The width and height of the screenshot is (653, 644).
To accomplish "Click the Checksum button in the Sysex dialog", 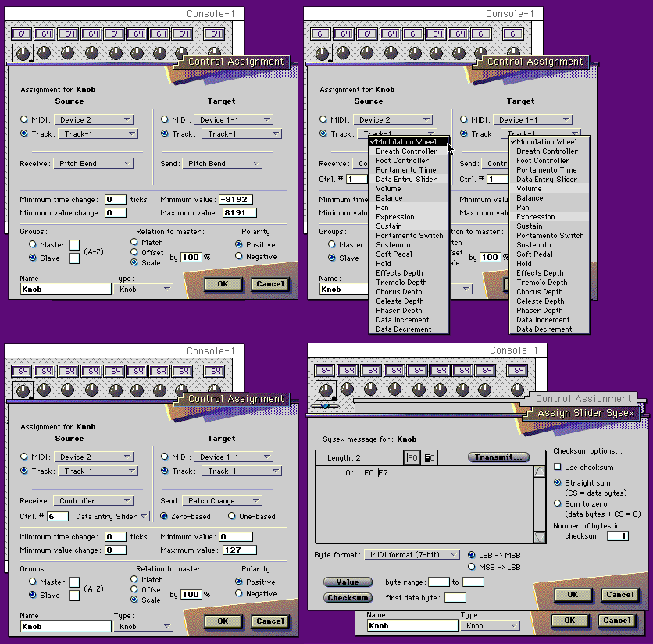I will click(x=348, y=598).
